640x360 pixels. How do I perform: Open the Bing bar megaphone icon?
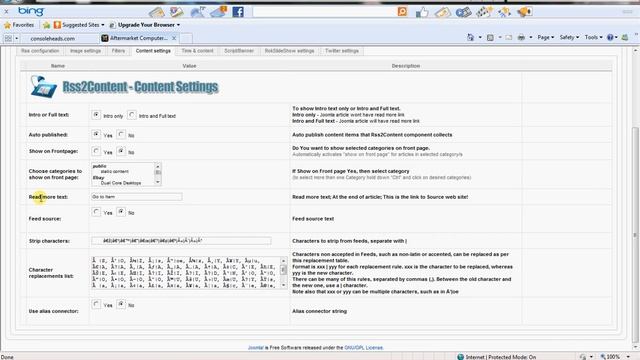pyautogui.click(x=525, y=12)
